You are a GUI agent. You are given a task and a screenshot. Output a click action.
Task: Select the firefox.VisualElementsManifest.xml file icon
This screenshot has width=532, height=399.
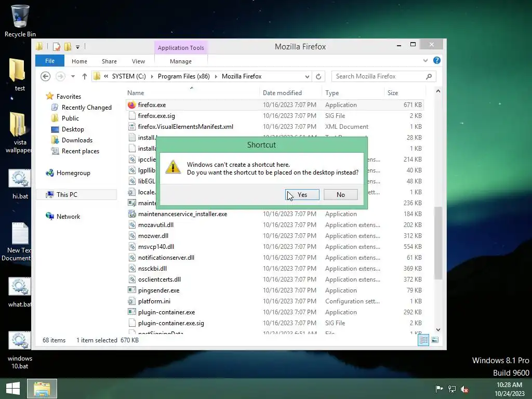132,127
